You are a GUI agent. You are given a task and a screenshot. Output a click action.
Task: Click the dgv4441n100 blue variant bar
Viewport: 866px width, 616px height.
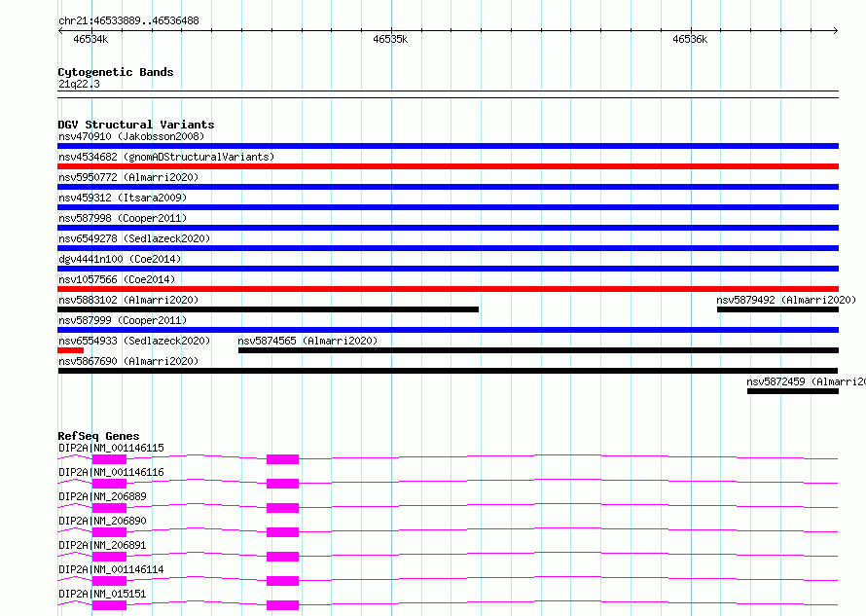point(448,269)
